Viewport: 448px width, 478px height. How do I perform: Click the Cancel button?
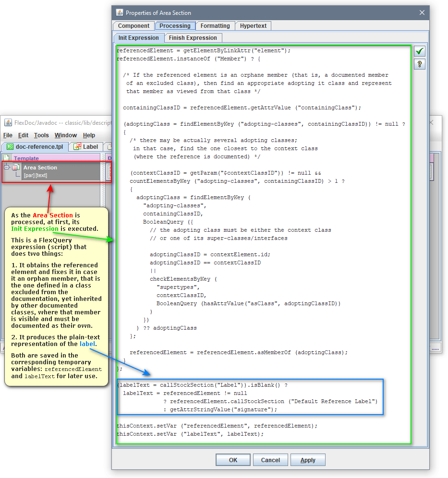(x=270, y=460)
